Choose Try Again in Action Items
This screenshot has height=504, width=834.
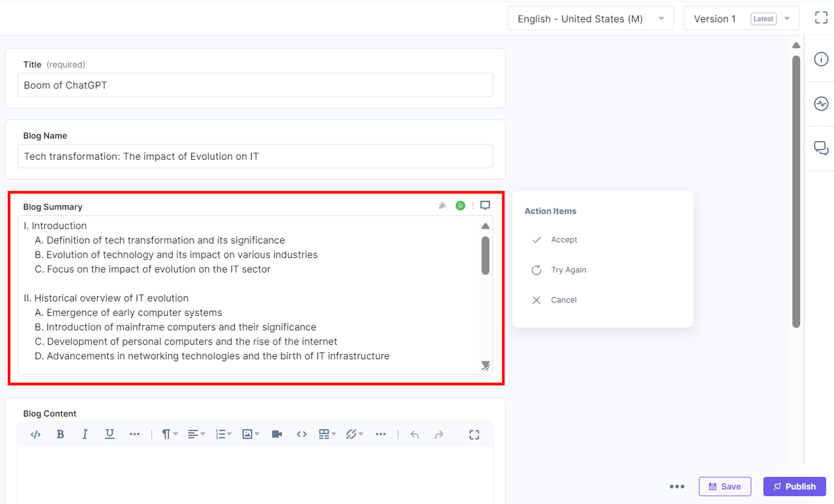(x=559, y=270)
